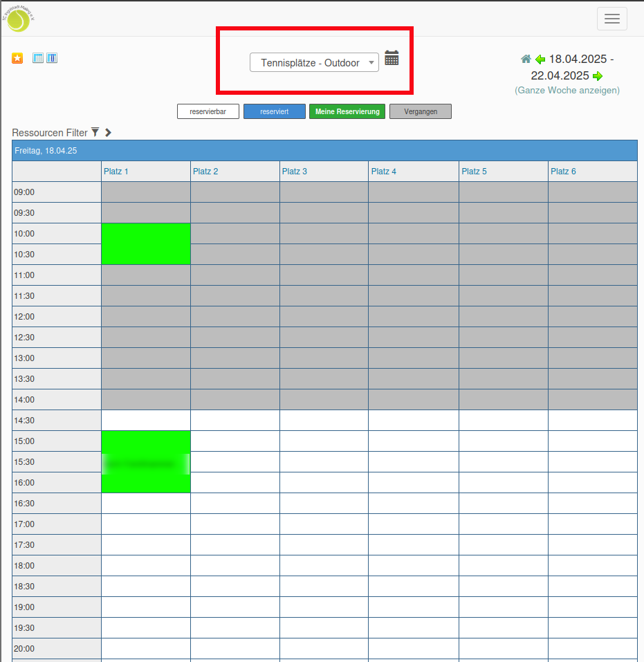The width and height of the screenshot is (644, 662).
Task: Go to previous dates with left arrow
Action: (540, 59)
